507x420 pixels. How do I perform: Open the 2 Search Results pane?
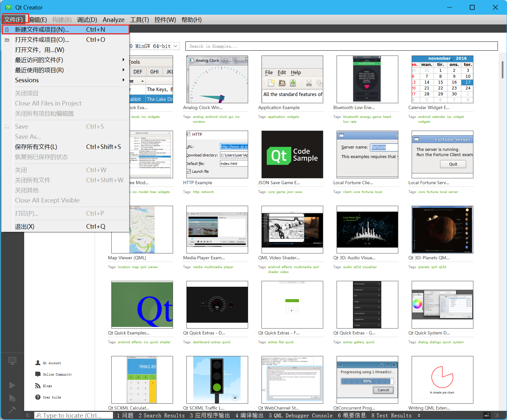click(162, 415)
